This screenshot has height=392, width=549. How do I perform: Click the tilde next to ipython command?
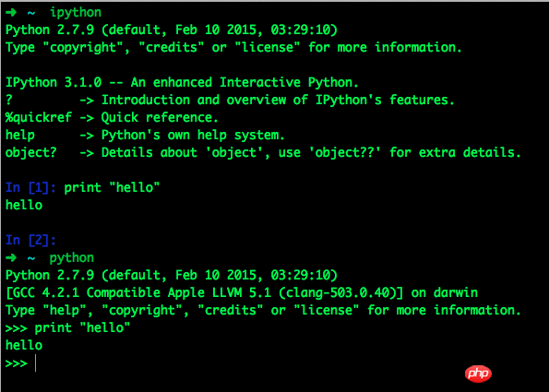(31, 13)
